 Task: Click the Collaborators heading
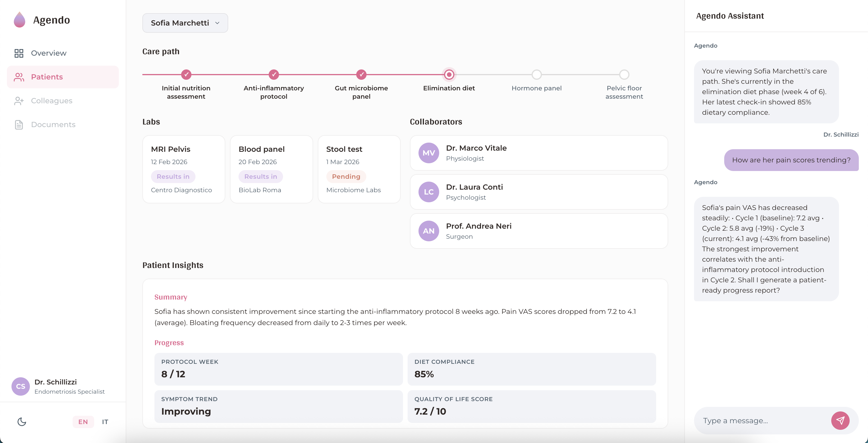[436, 122]
